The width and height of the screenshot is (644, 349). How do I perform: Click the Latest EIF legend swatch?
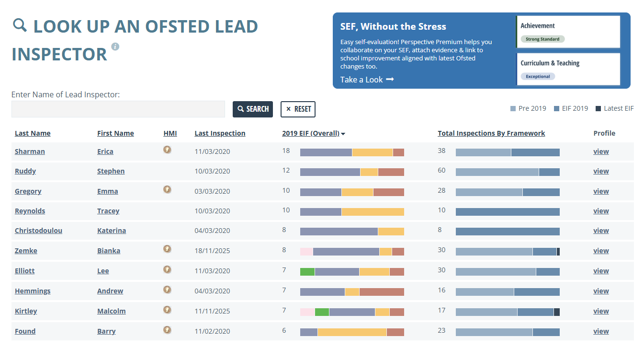click(598, 109)
